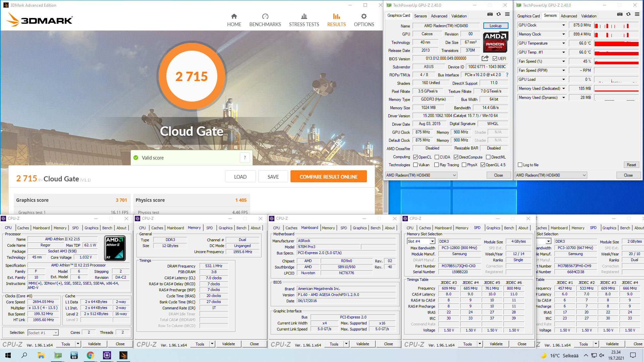Image resolution: width=644 pixels, height=362 pixels.
Task: Switch to 3DMark via taskbar icon
Action: 123,355
